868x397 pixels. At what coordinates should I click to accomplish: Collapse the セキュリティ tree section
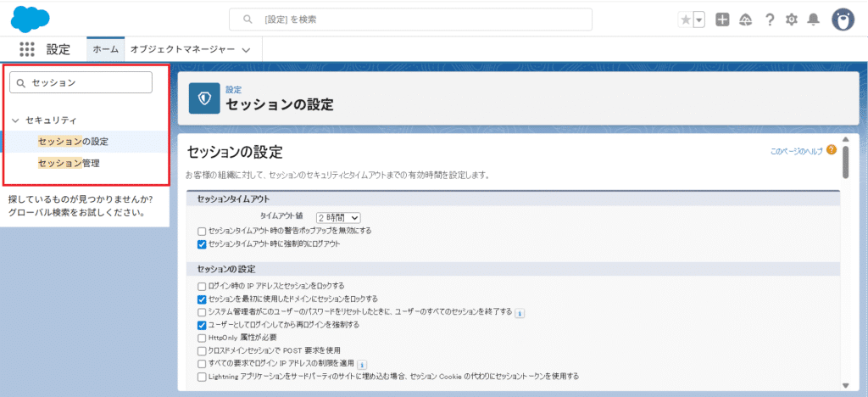(x=15, y=120)
